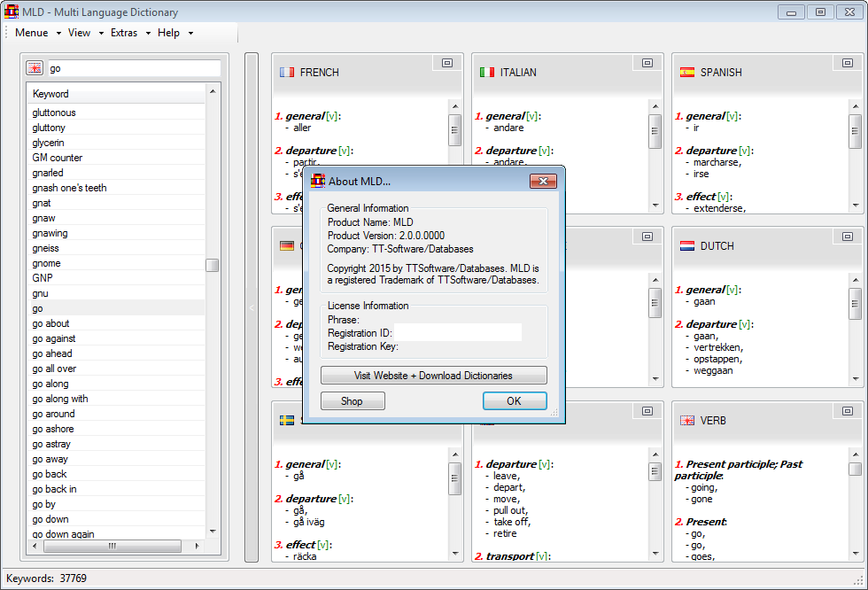Click the English flag icon beside search box
868x590 pixels.
(35, 68)
